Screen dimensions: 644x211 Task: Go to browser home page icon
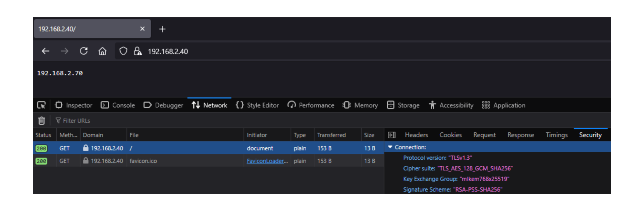(102, 51)
